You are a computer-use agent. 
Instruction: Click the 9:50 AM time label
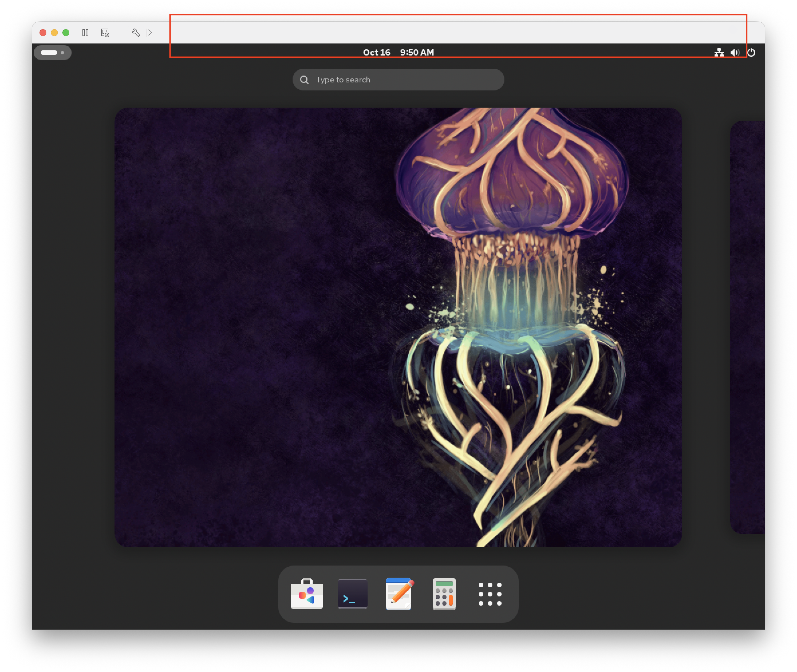coord(417,53)
